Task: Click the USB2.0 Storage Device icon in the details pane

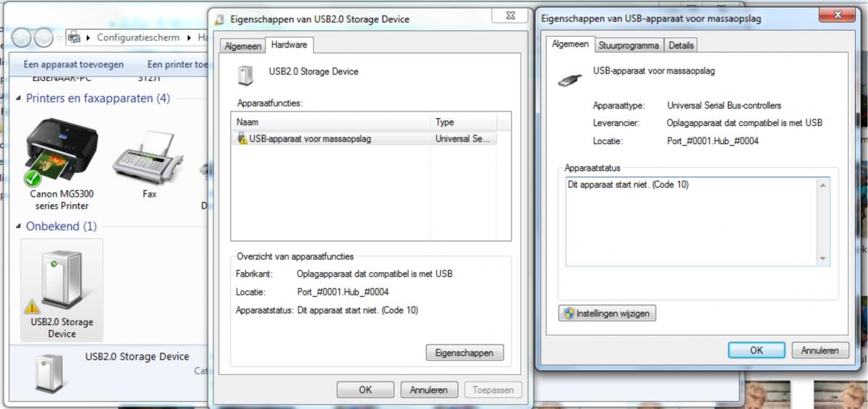Action: point(50,372)
